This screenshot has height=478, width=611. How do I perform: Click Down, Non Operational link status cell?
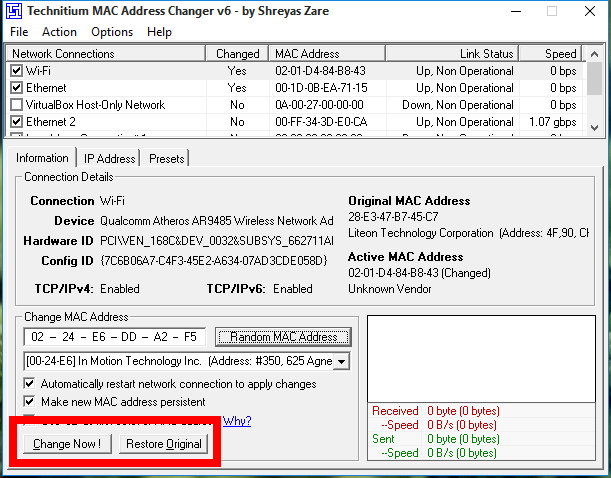coord(458,105)
